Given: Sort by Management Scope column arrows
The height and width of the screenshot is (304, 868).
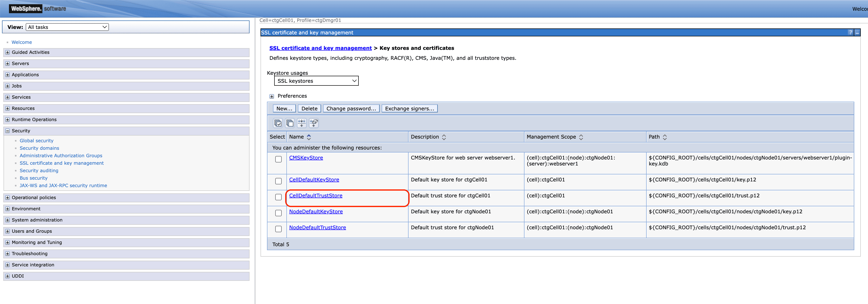Looking at the screenshot, I should (x=581, y=137).
